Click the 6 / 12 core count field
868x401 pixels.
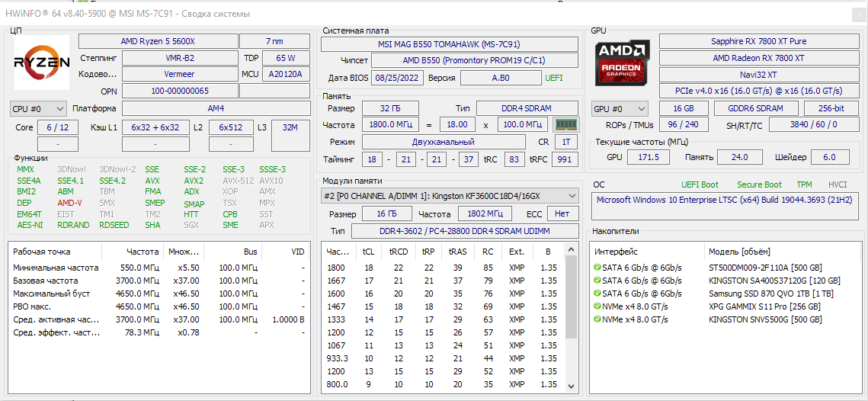[x=58, y=127]
